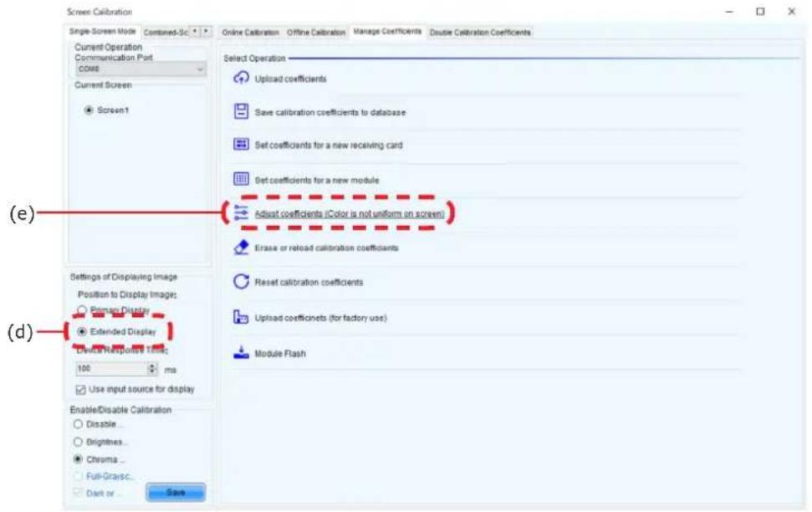Select Primary Display radio button
Viewport: 812px width, 512px height.
tap(82, 310)
